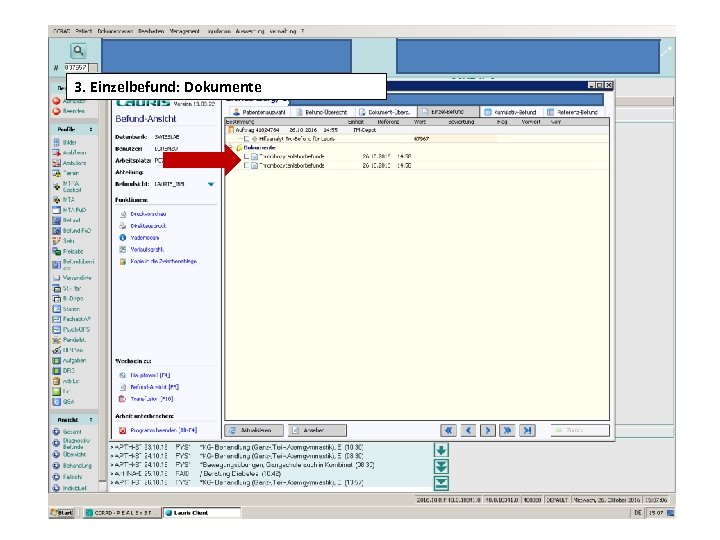Switch to the Übersicht view icon
Screen dimensions: 720x540
click(x=56, y=454)
